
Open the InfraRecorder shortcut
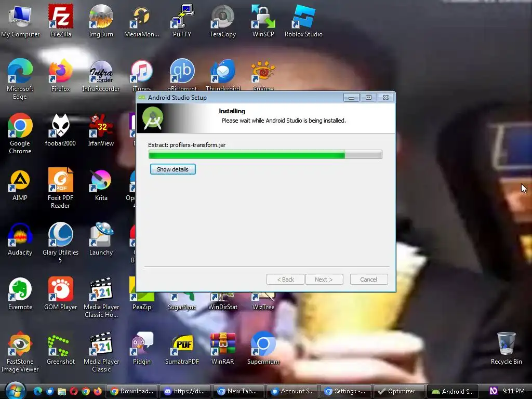click(101, 75)
